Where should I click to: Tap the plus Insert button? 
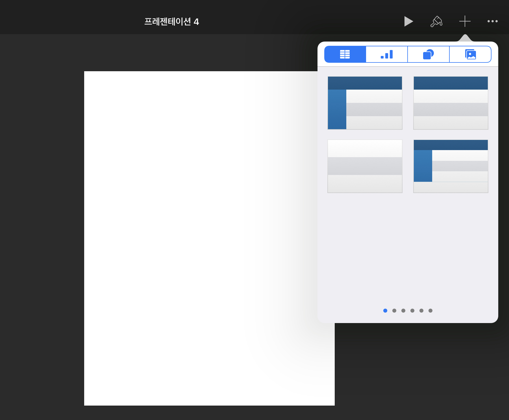[x=465, y=21]
